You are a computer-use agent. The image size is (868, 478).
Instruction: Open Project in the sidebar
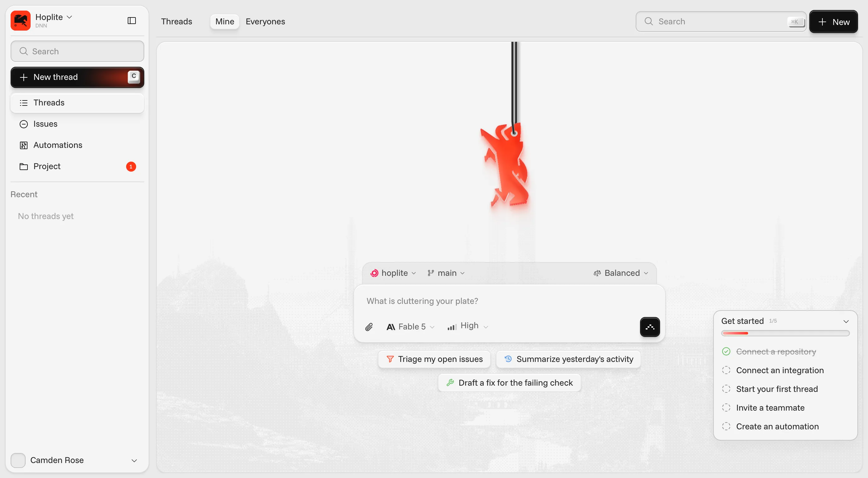click(77, 166)
